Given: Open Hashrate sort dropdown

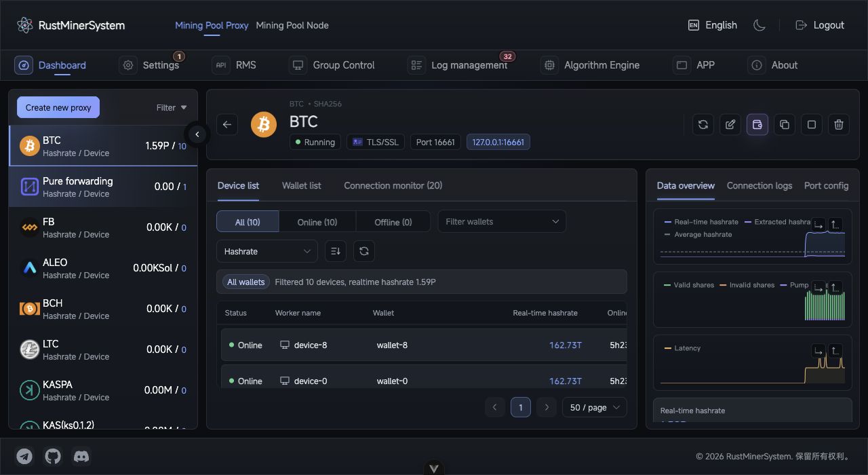Looking at the screenshot, I should pos(267,251).
